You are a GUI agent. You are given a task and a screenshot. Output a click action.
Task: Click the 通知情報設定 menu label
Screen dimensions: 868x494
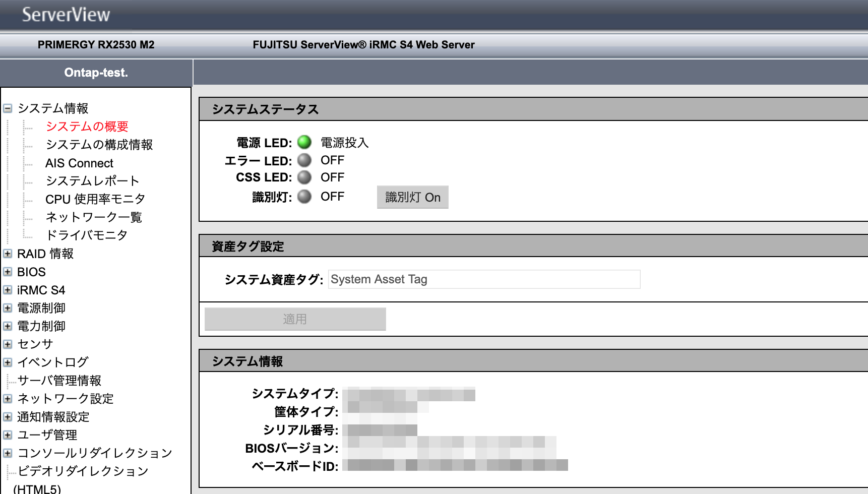[53, 417]
